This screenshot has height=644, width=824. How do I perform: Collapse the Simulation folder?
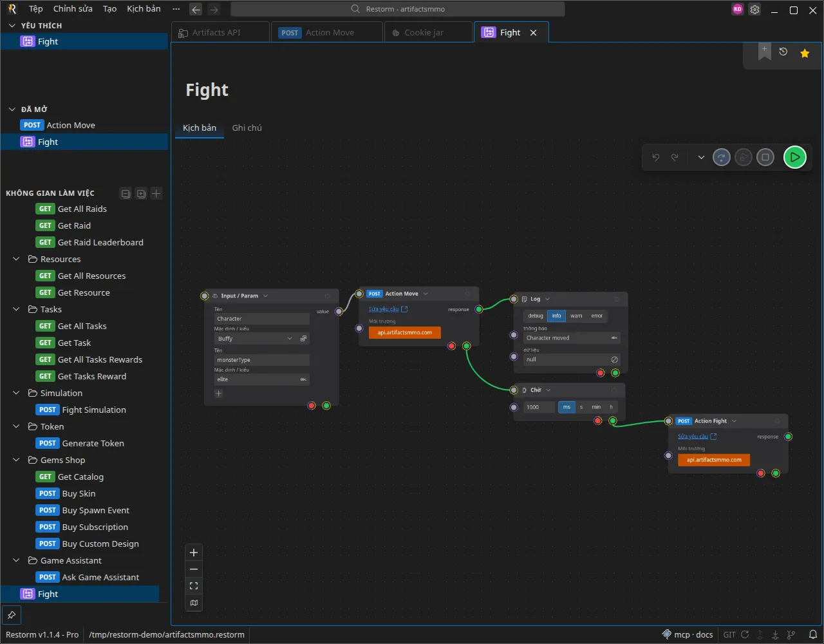17,393
